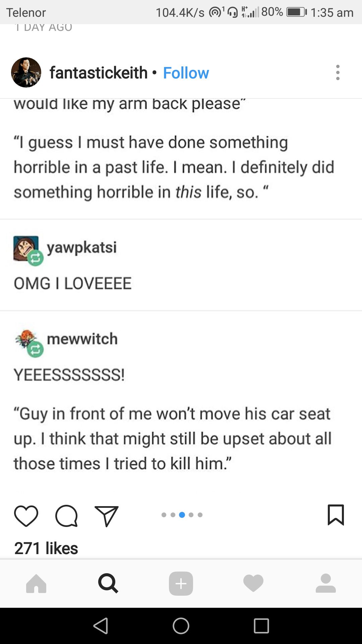Open post options three-dot menu
The height and width of the screenshot is (644, 362).
click(338, 72)
